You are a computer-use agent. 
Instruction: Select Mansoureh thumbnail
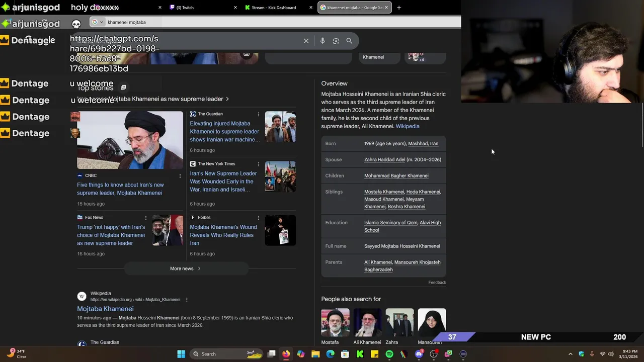pyautogui.click(x=432, y=323)
